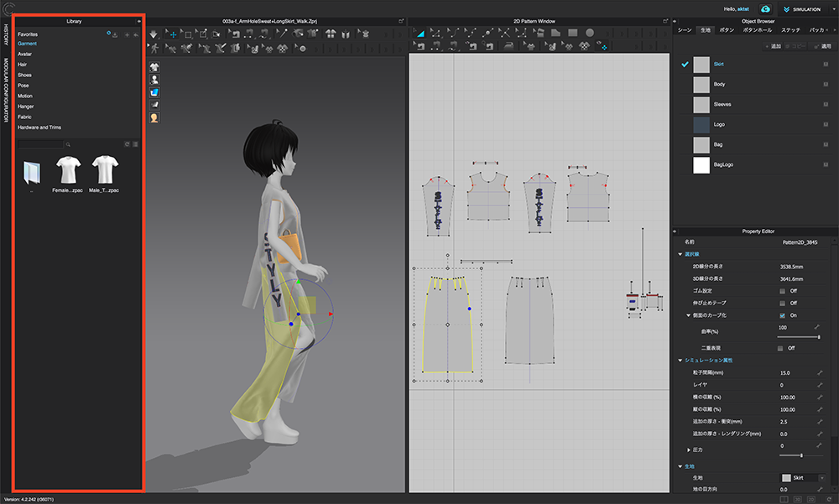
Task: Open the Female zpac thumbnail in Library
Action: (69, 172)
